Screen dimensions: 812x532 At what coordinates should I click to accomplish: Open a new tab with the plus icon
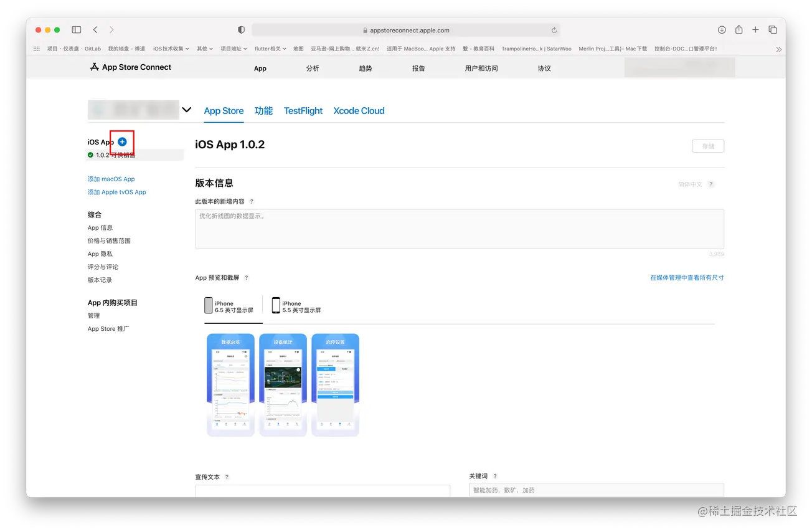[x=755, y=29]
